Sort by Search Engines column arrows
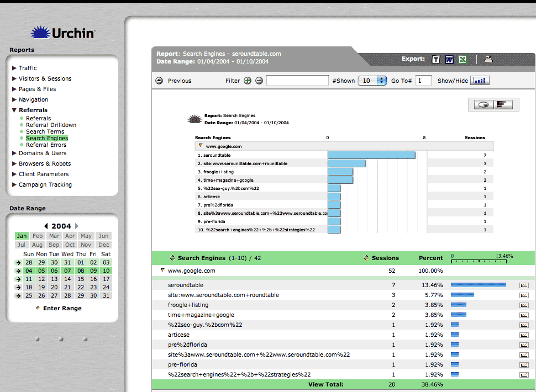Image resolution: width=536 pixels, height=392 pixels. (172, 258)
